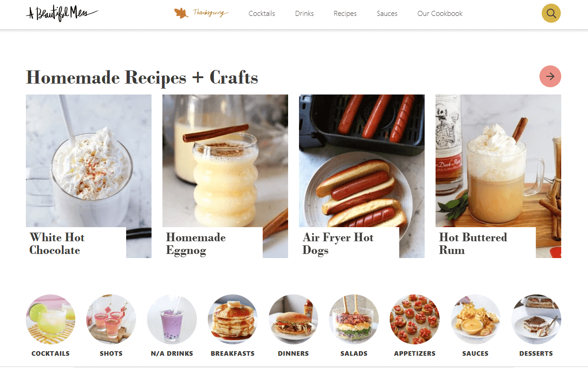Open the Thanksgiving leaf link
Image resolution: width=588 pixels, height=368 pixels.
[201, 13]
